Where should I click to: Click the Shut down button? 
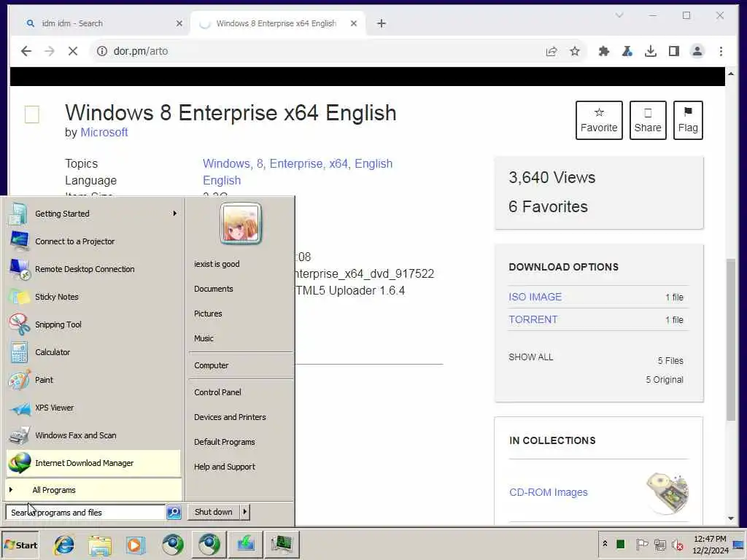click(x=214, y=512)
